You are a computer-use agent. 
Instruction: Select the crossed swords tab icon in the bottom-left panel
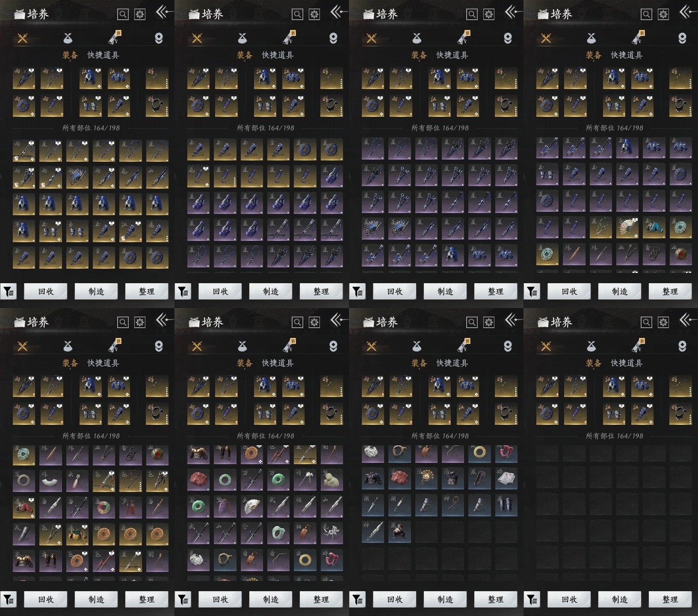(23, 346)
